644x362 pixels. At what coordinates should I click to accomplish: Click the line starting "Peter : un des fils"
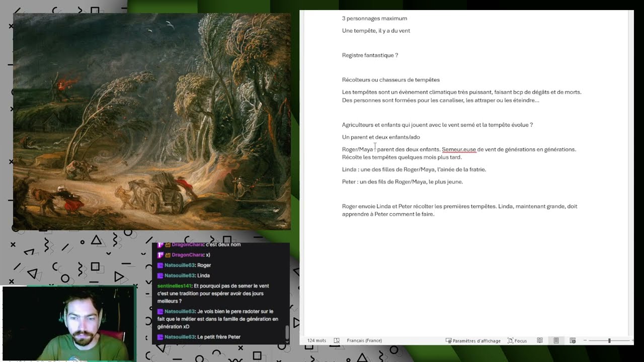click(403, 182)
